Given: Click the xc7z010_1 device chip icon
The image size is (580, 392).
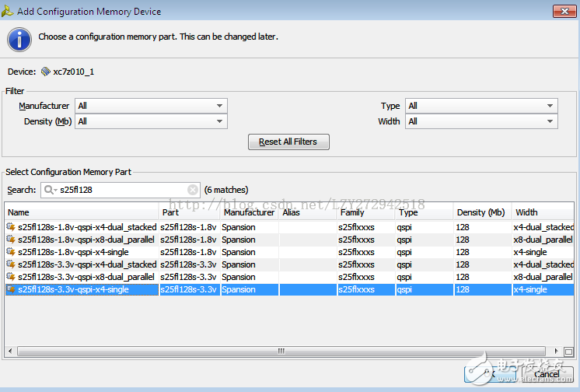Looking at the screenshot, I should [x=45, y=72].
